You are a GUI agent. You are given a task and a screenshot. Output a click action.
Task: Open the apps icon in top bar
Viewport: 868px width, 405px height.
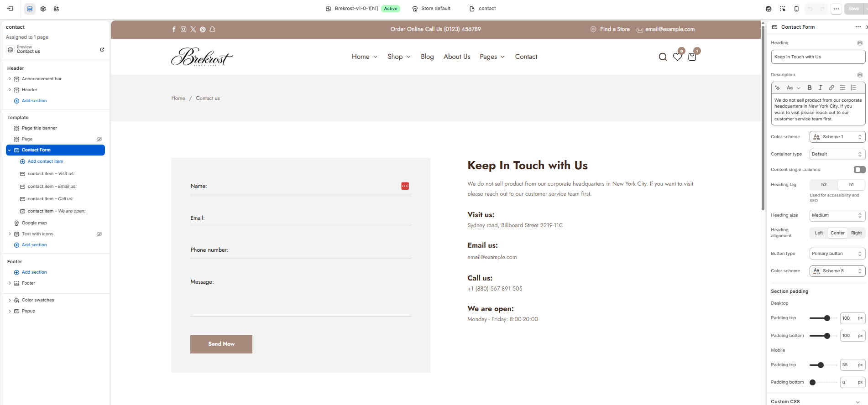[56, 9]
